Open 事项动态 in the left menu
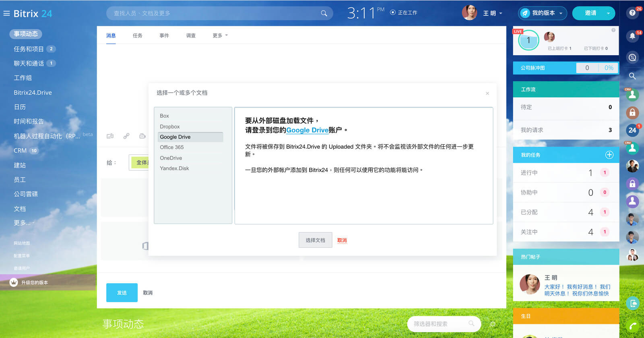Image resolution: width=644 pixels, height=338 pixels. coord(26,34)
